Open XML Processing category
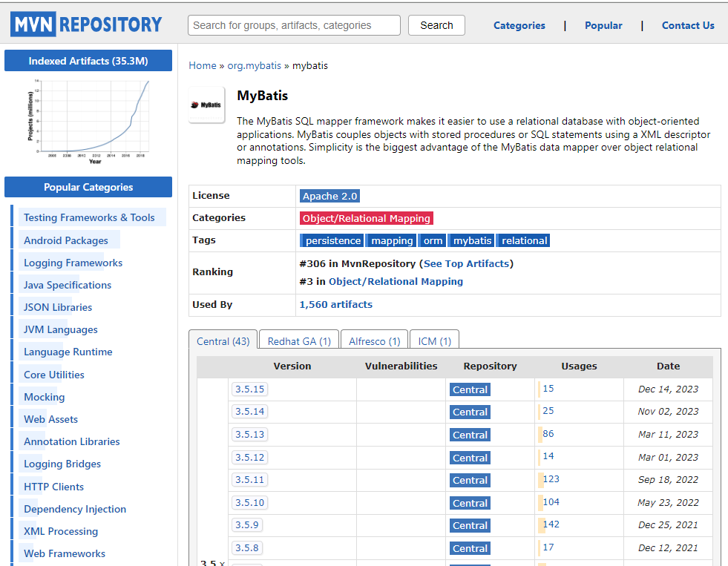This screenshot has height=566, width=728. [x=61, y=532]
